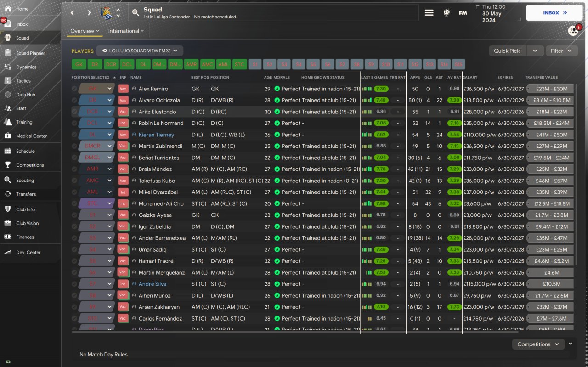Open the Finances section
588x367 pixels.
pos(25,237)
